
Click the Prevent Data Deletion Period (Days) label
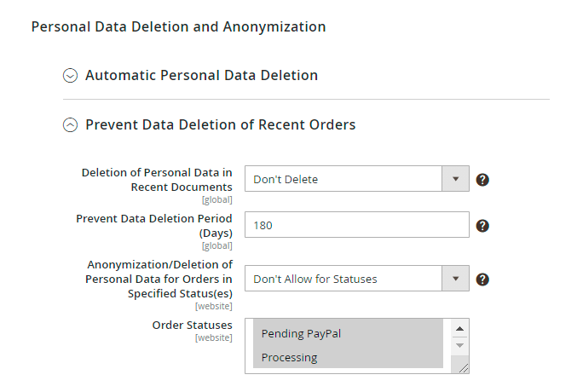click(x=154, y=225)
